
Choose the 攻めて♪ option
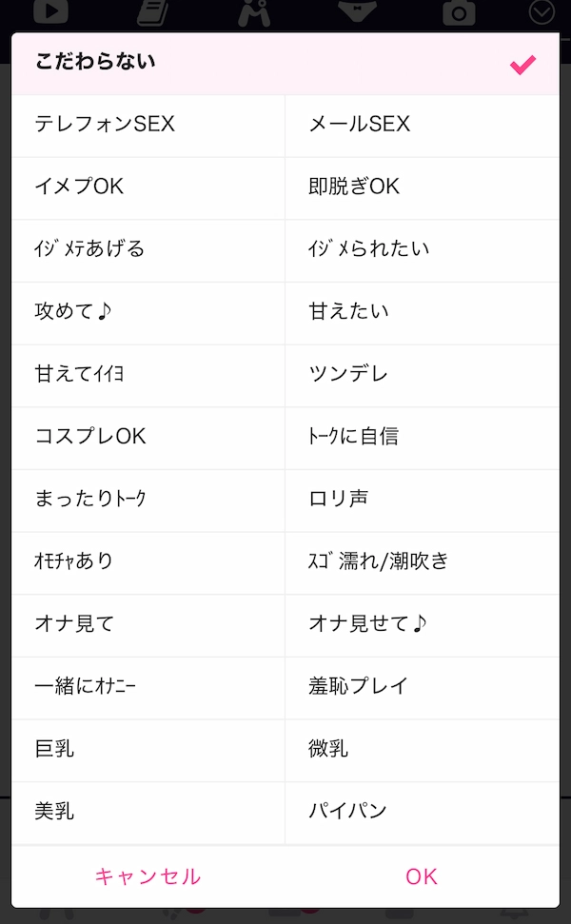(148, 312)
